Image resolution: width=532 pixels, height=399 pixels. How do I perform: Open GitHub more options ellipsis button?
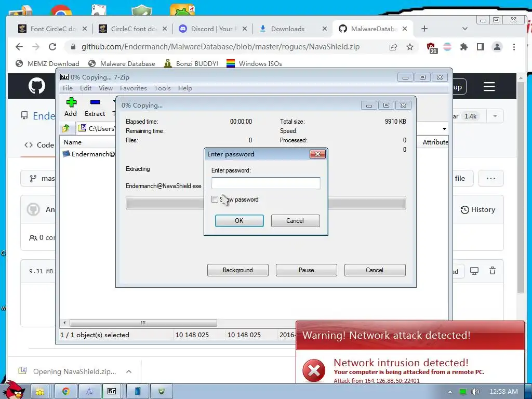[x=490, y=178]
